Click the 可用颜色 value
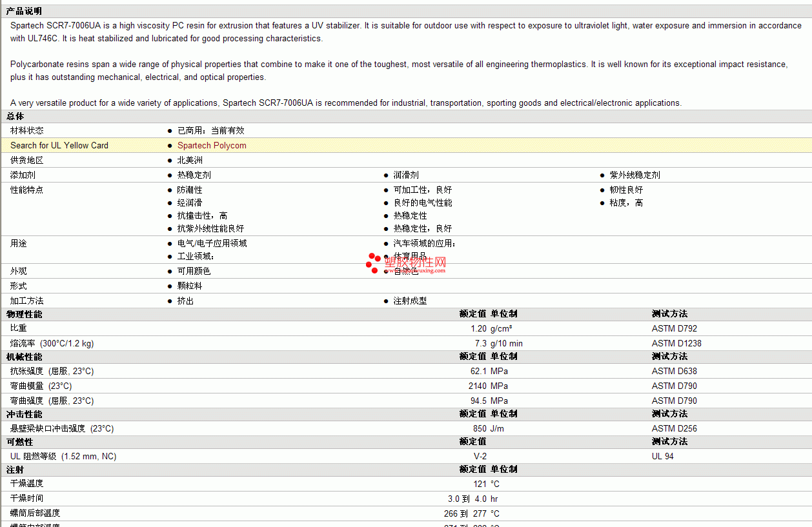 (x=194, y=271)
